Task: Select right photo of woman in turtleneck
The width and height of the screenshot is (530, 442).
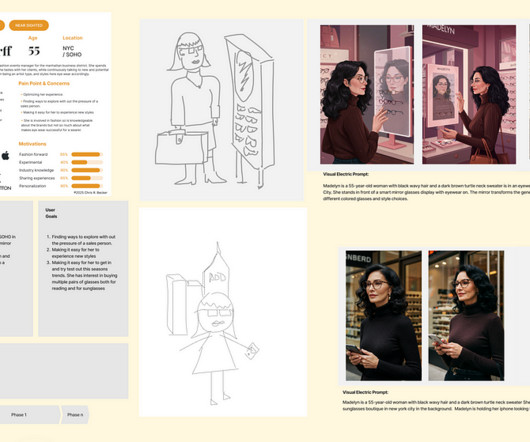Action: pyautogui.click(x=466, y=316)
